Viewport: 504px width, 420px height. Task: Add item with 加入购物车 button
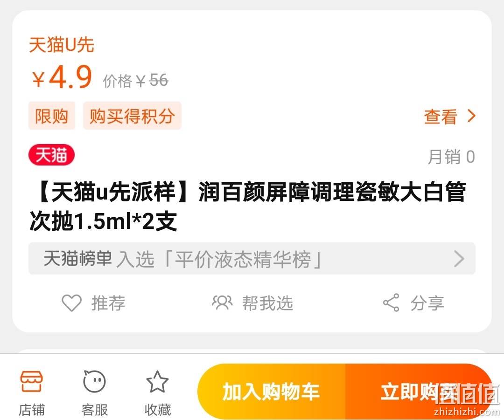[x=271, y=392]
